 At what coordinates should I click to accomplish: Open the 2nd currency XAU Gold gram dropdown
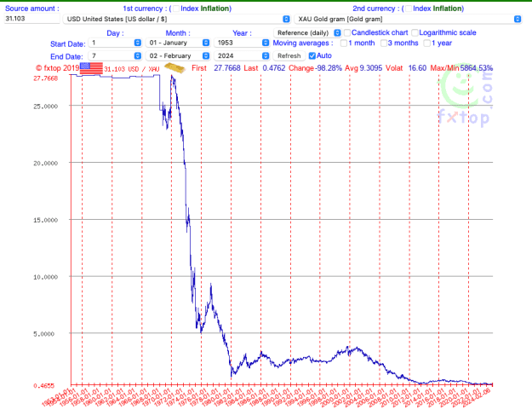[408, 19]
